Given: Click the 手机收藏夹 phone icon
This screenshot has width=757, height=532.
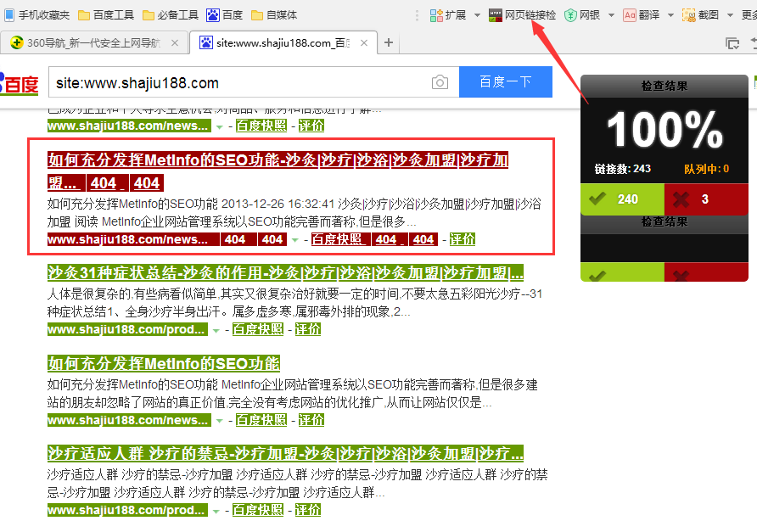Looking at the screenshot, I should [x=9, y=15].
